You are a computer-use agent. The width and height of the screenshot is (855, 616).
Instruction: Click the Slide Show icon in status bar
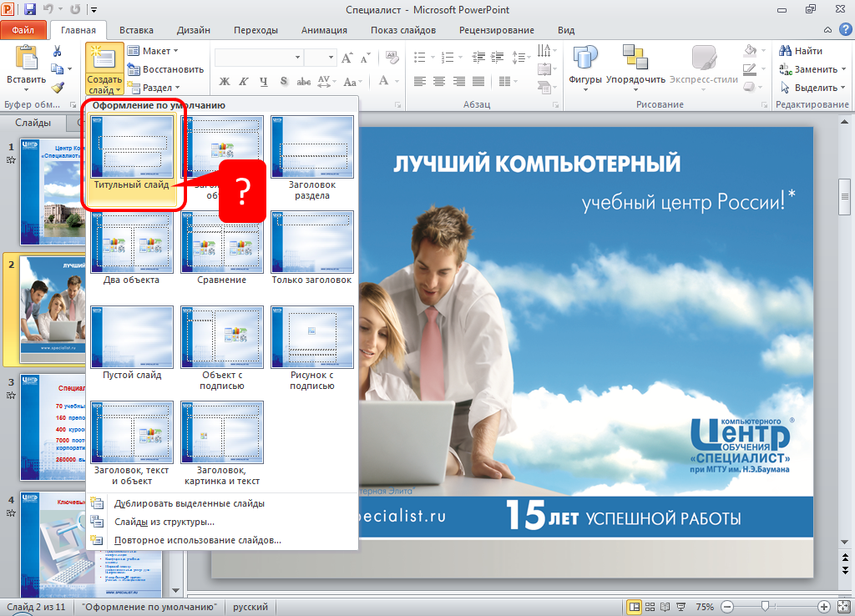680,607
